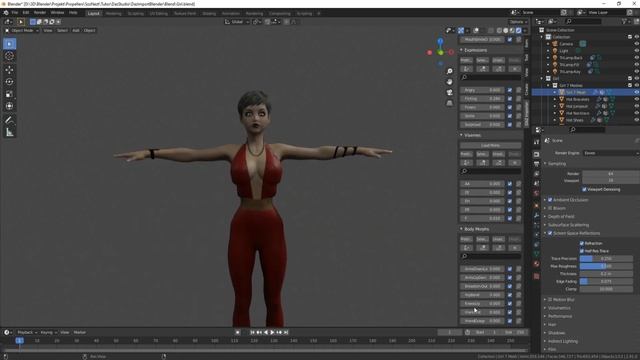The height and width of the screenshot is (360, 640).
Task: Switch to rendered viewport shading
Action: tap(518, 31)
